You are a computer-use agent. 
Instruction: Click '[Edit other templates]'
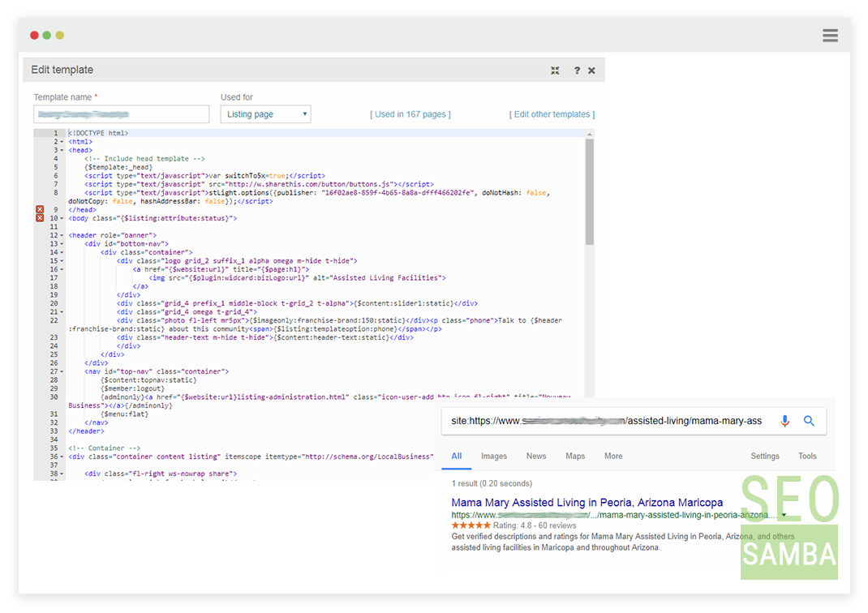tap(552, 114)
